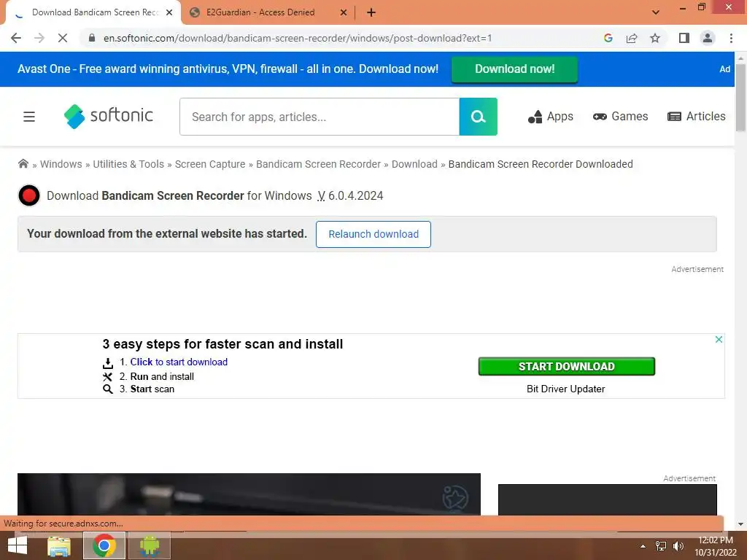Open the Chrome side panel
Viewport: 747px width, 560px height.
684,38
